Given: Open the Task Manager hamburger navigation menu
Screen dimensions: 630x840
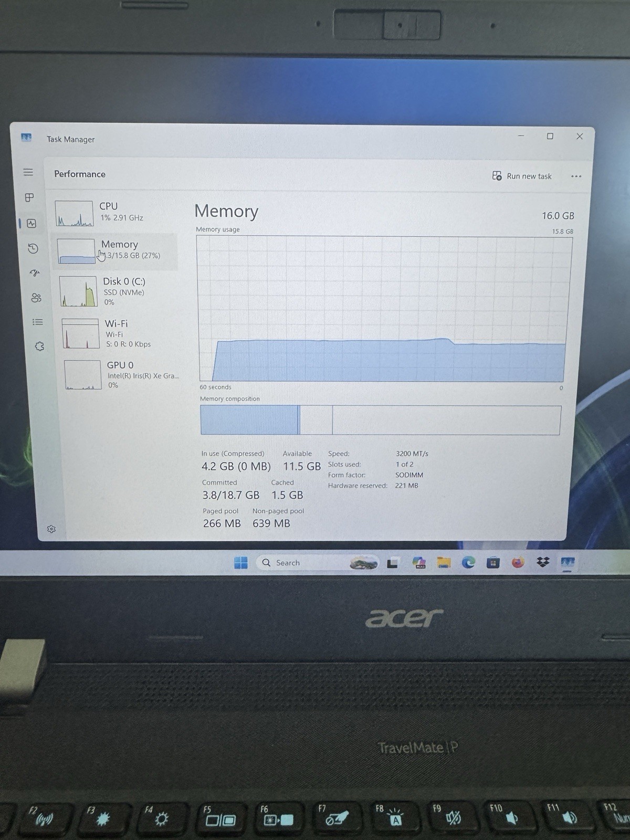Looking at the screenshot, I should [x=28, y=172].
